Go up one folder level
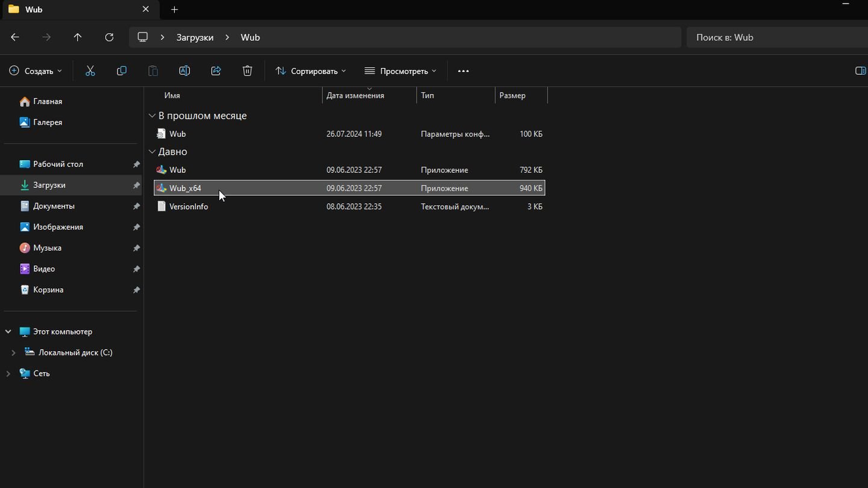Screen dimensions: 868x488 tap(78, 37)
